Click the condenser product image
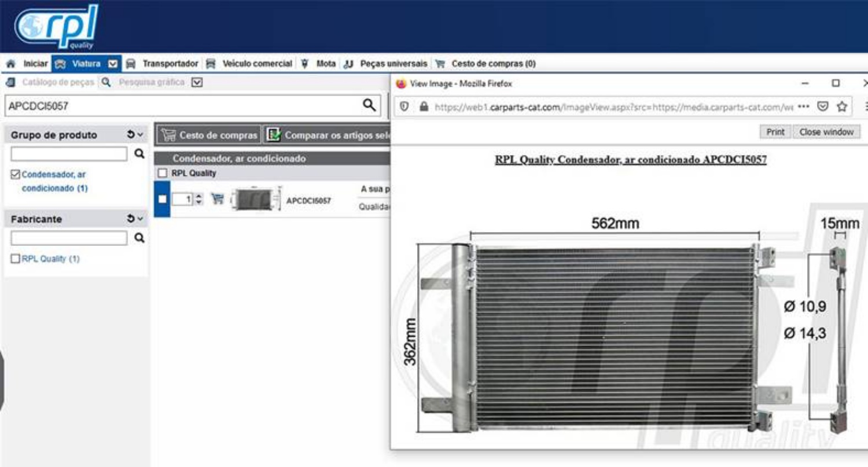This screenshot has width=868, height=467. coord(631,325)
